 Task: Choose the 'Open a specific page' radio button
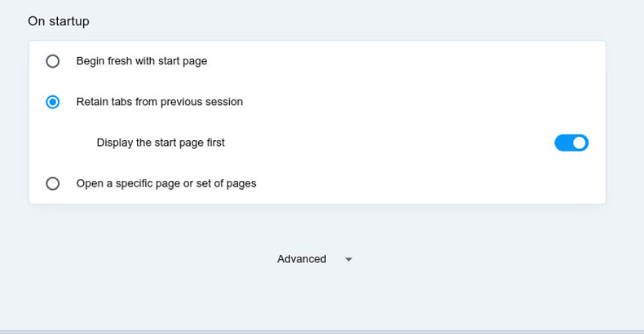(x=53, y=183)
